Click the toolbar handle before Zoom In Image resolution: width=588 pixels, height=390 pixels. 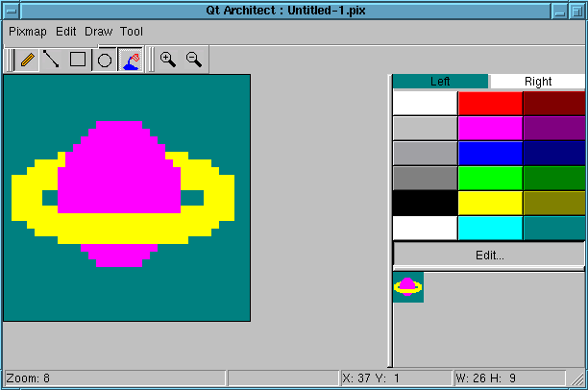tap(150, 60)
